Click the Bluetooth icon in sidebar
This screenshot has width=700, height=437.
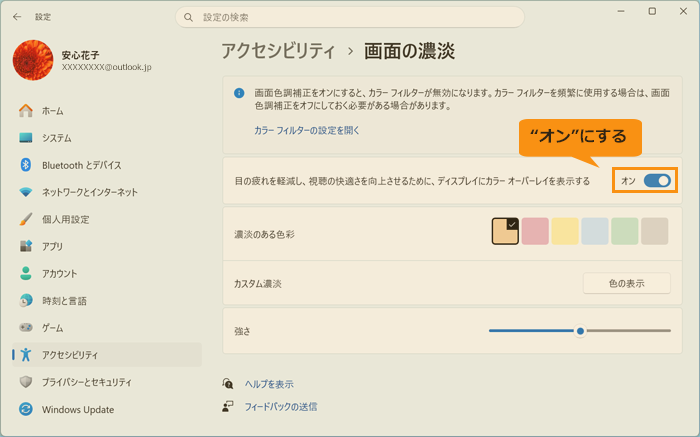coord(26,165)
